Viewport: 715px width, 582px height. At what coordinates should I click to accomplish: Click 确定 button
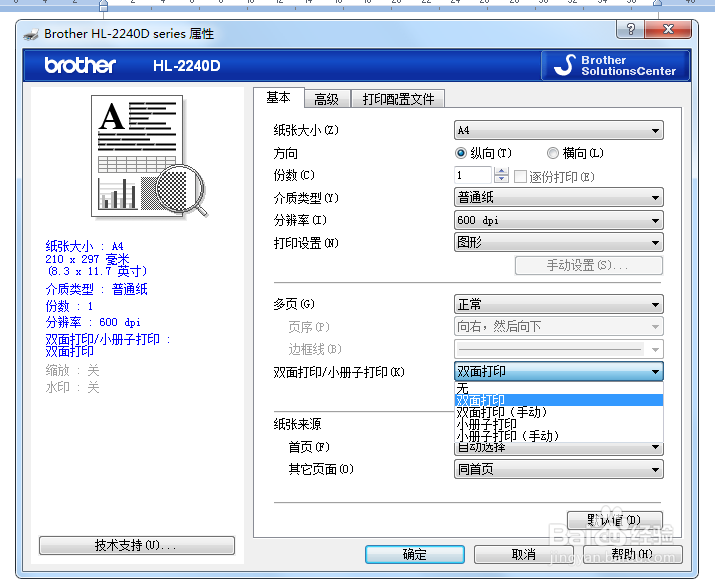[x=414, y=555]
